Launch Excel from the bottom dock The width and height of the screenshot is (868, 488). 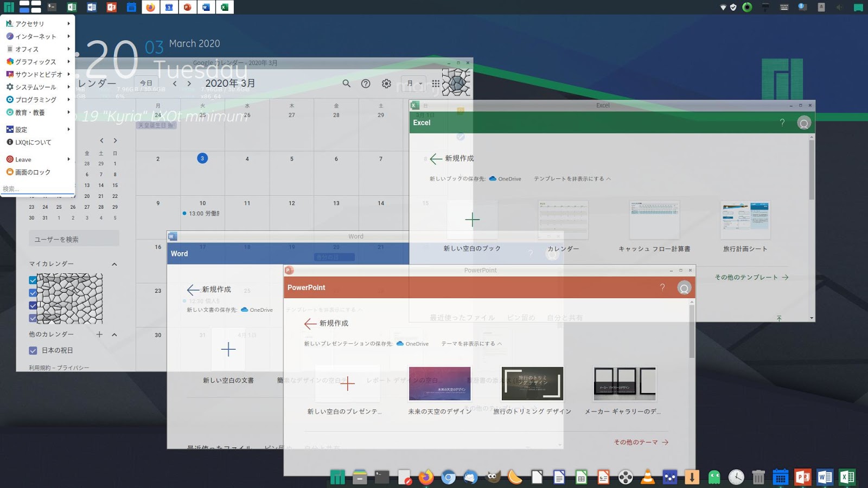(x=847, y=477)
